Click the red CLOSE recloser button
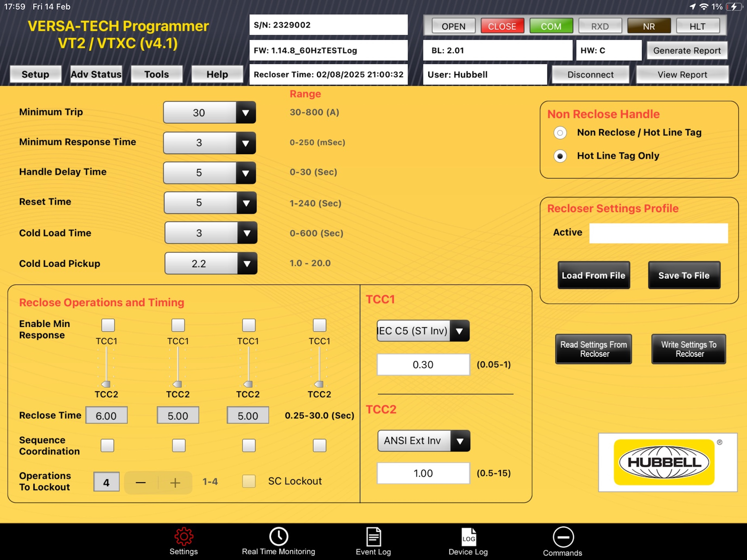 click(x=502, y=26)
